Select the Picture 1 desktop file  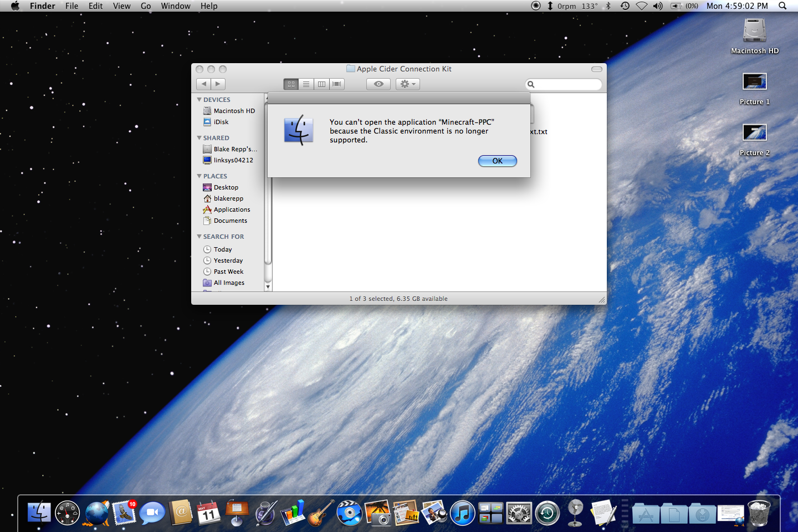[755, 89]
